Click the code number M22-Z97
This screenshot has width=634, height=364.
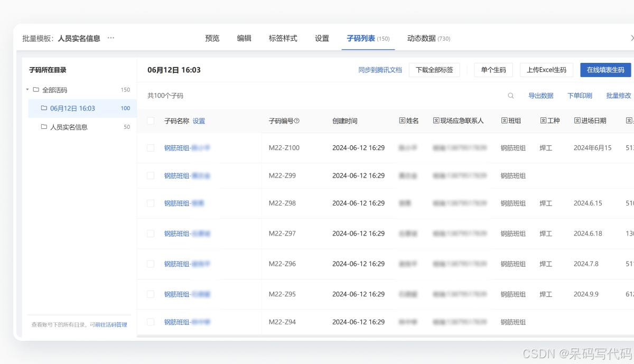(x=282, y=234)
